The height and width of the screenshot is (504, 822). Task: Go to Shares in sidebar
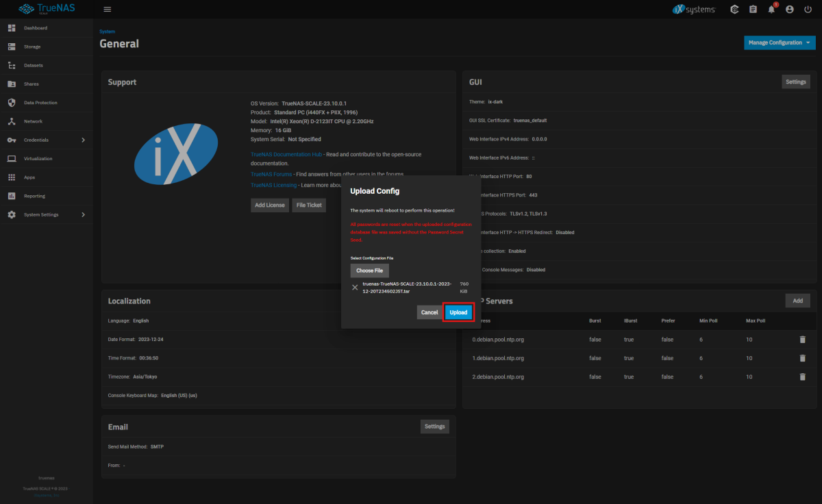[x=31, y=84]
